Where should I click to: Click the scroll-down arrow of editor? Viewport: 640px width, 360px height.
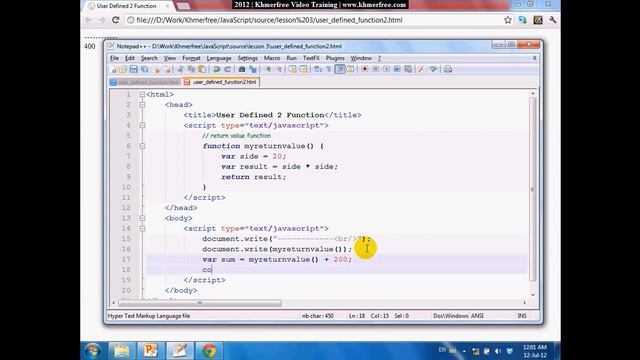coord(533,295)
